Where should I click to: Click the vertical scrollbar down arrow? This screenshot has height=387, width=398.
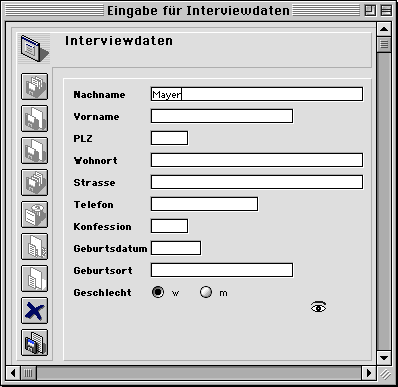384,358
